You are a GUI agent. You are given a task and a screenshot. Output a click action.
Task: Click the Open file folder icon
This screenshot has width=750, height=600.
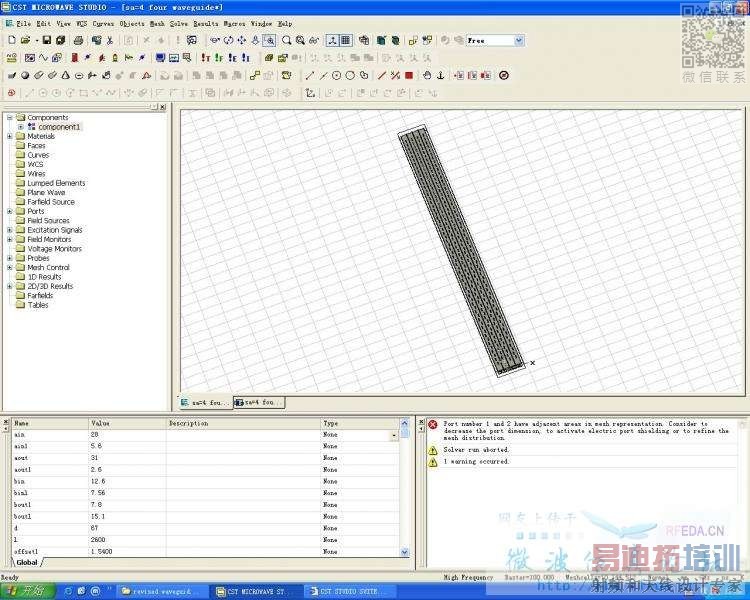point(25,40)
